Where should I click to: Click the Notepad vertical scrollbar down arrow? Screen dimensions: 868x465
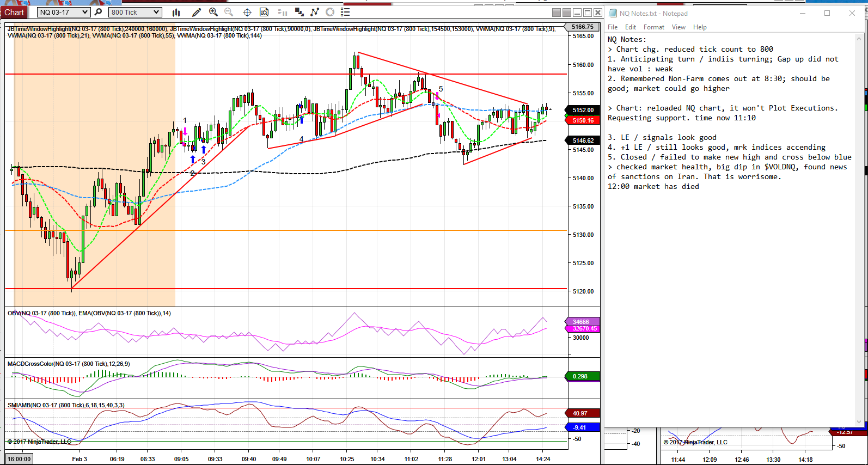click(859, 422)
